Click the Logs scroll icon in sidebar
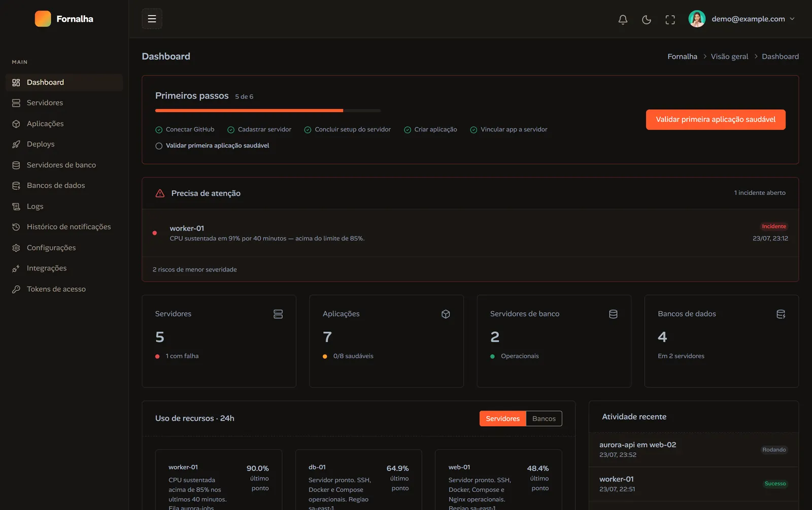The width and height of the screenshot is (812, 510). (x=16, y=207)
